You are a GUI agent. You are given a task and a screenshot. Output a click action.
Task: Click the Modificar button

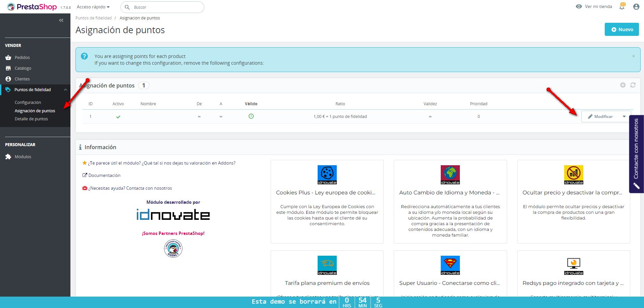click(600, 117)
